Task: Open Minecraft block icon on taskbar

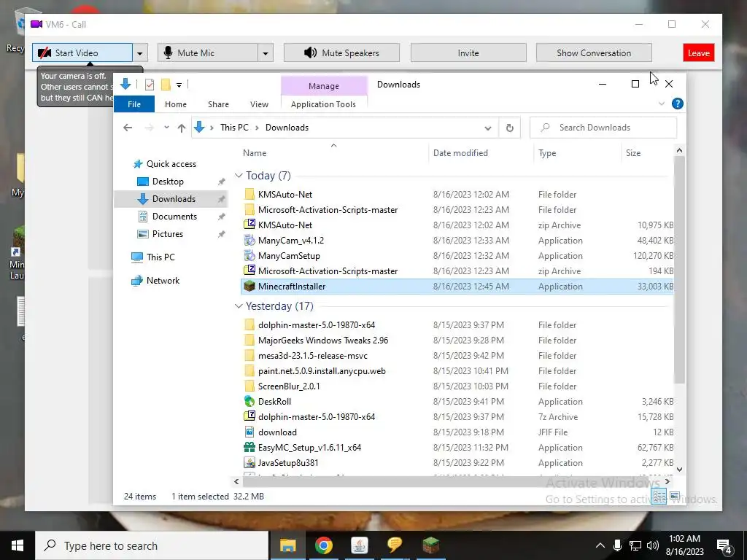Action: (x=430, y=545)
